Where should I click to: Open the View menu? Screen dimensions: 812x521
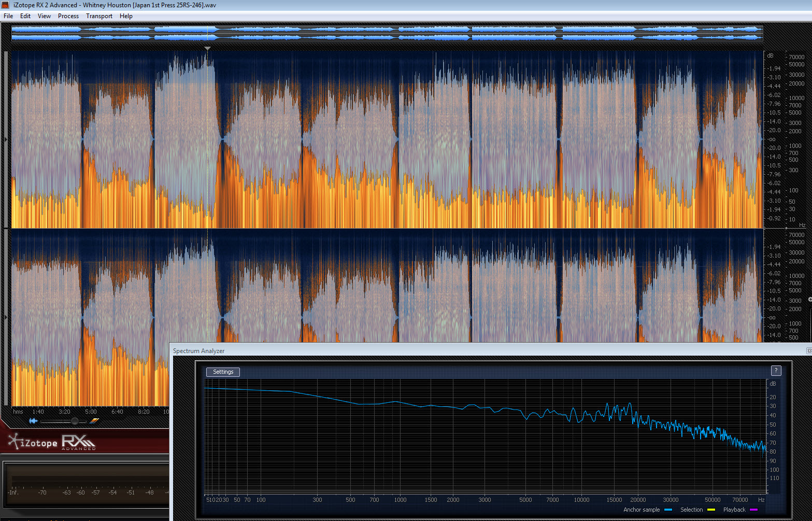44,16
